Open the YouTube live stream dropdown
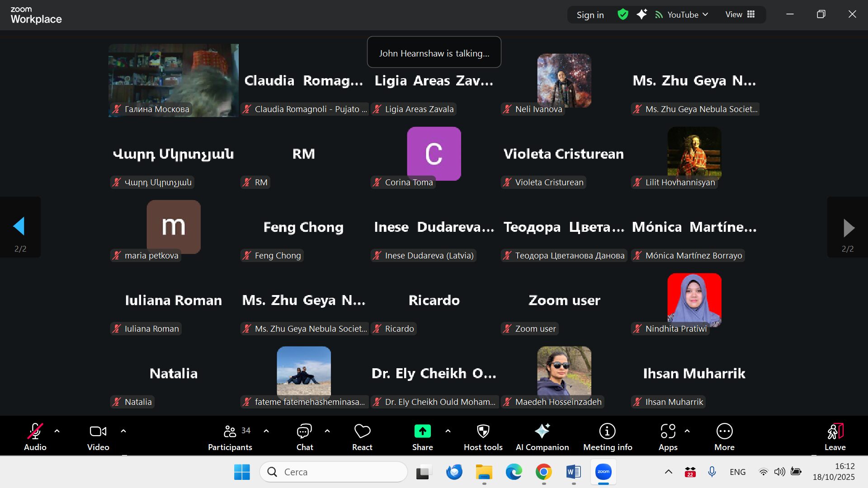Image resolution: width=868 pixels, height=488 pixels. [x=683, y=14]
